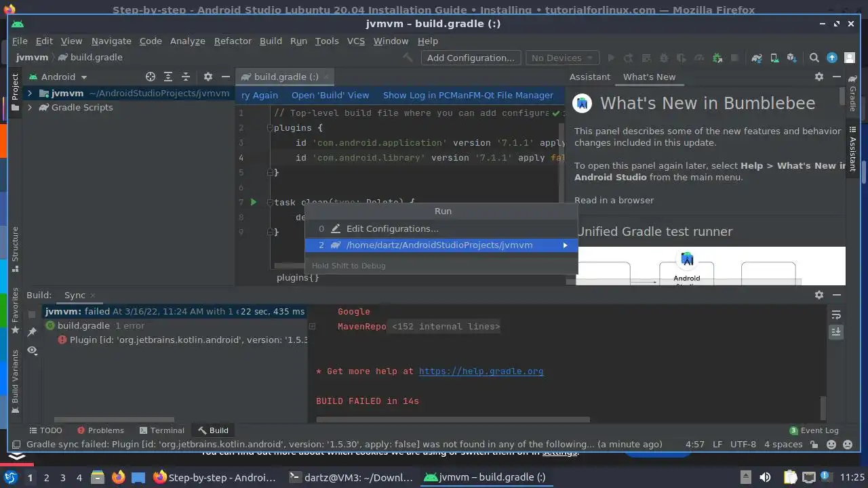Click Show Log in PCManFM-Qt File Manager link
Viewport: 868px width, 488px height.
tap(468, 96)
